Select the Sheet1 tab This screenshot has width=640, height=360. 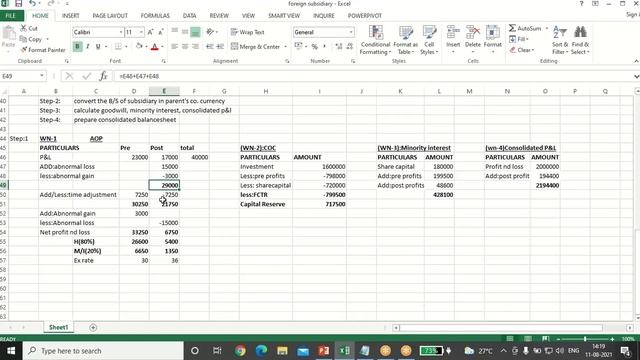click(x=58, y=327)
